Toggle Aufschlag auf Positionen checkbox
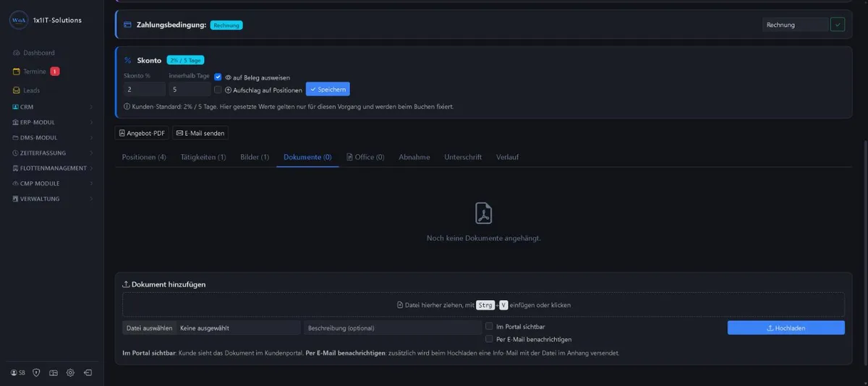 click(218, 90)
